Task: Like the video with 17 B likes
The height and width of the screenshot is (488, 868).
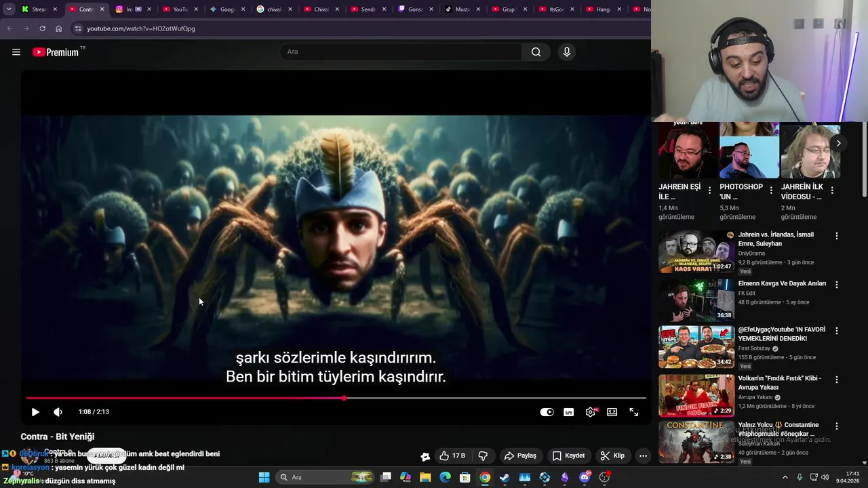Action: 452,455
